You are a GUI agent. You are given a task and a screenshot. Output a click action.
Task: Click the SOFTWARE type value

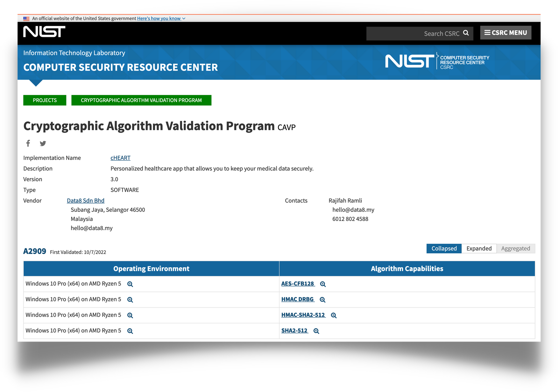pyautogui.click(x=125, y=190)
